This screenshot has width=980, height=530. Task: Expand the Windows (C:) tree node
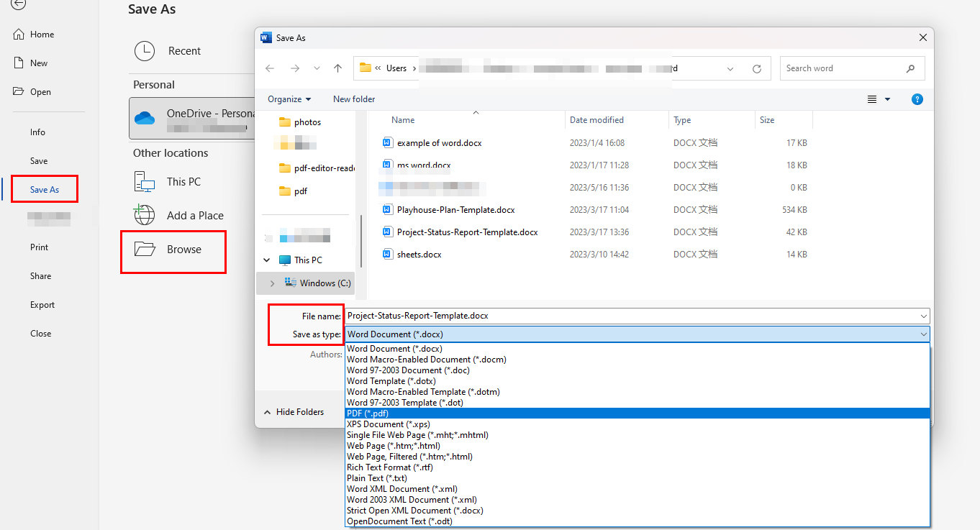click(x=272, y=283)
